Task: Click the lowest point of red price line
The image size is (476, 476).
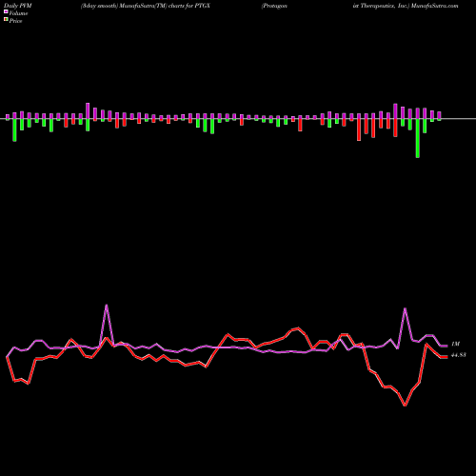Action: coord(406,406)
